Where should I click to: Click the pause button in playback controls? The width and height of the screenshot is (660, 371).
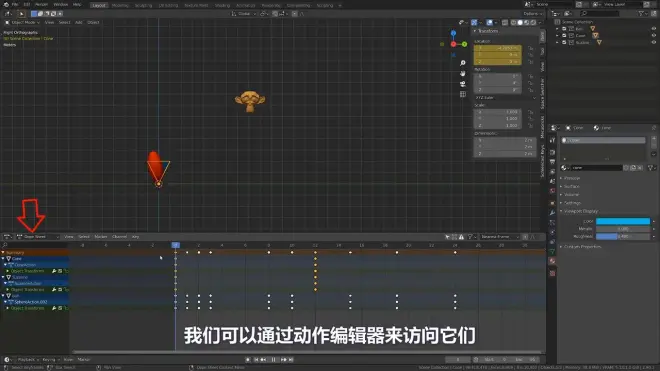(273, 360)
